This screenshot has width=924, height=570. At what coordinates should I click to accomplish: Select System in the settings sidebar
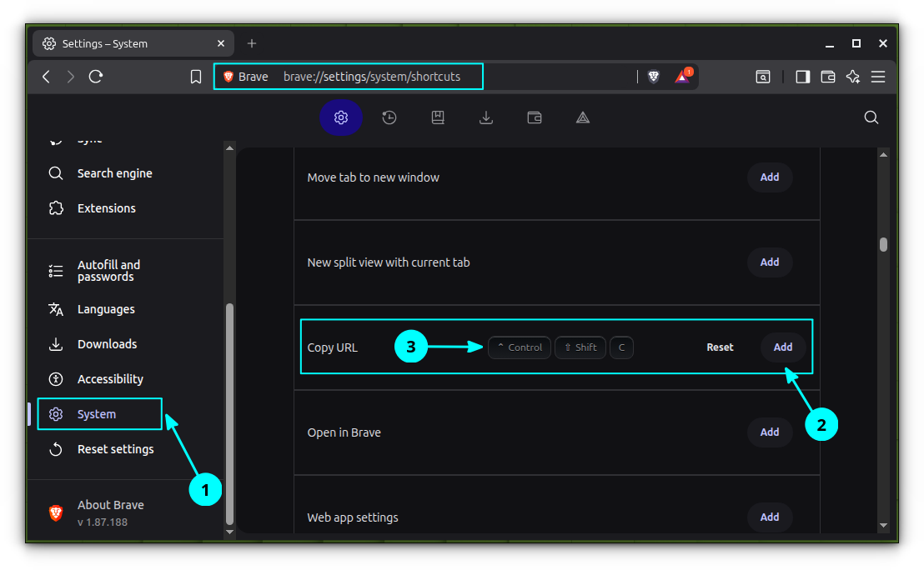[97, 414]
